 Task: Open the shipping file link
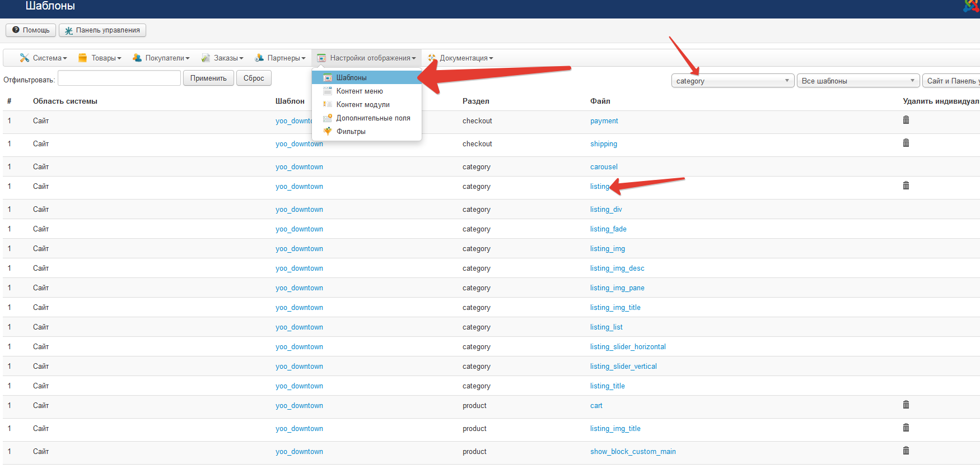[604, 144]
